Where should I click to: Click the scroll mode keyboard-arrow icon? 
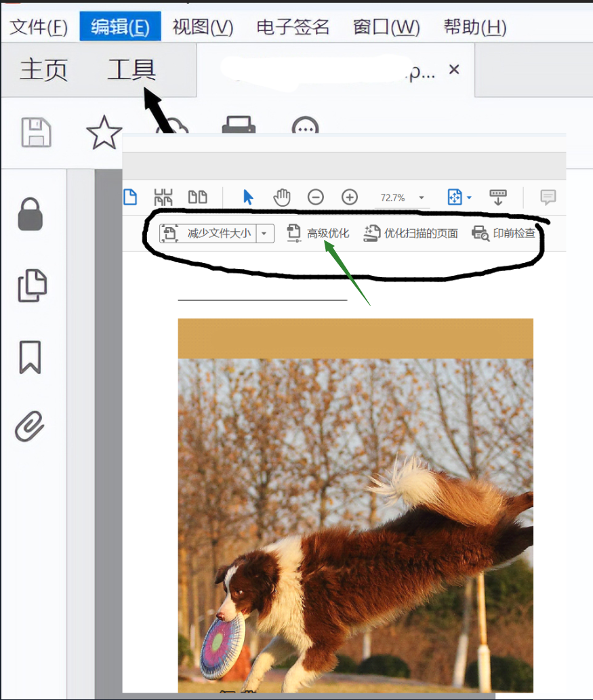click(x=498, y=197)
